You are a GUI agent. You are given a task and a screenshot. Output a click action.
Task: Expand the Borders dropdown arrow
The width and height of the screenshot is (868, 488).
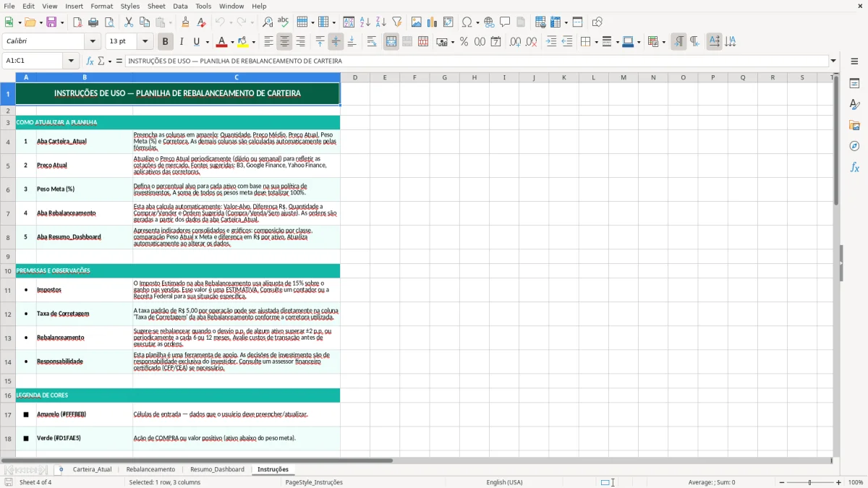click(596, 42)
